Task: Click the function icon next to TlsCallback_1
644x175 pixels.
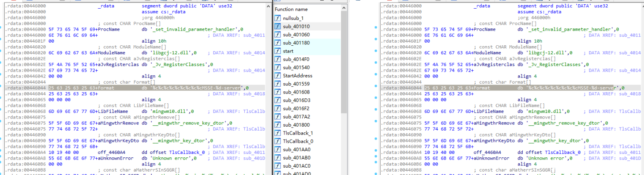Action: pyautogui.click(x=278, y=133)
